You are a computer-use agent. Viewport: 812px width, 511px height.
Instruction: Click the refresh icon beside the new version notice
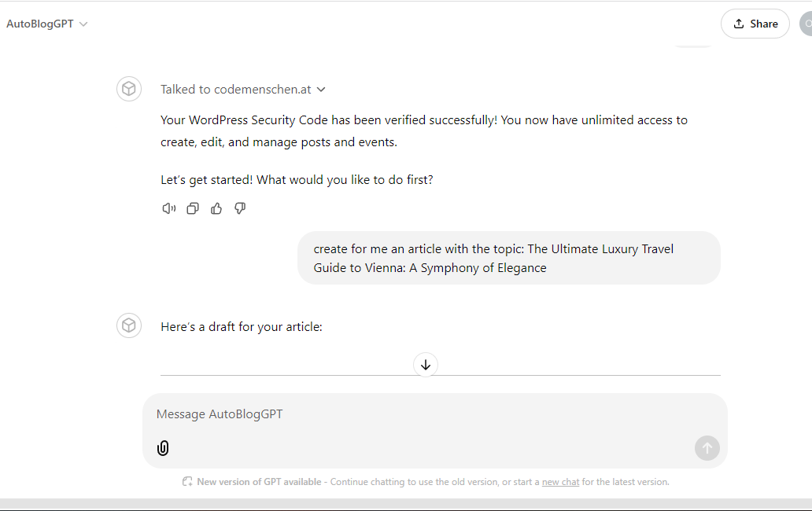187,481
